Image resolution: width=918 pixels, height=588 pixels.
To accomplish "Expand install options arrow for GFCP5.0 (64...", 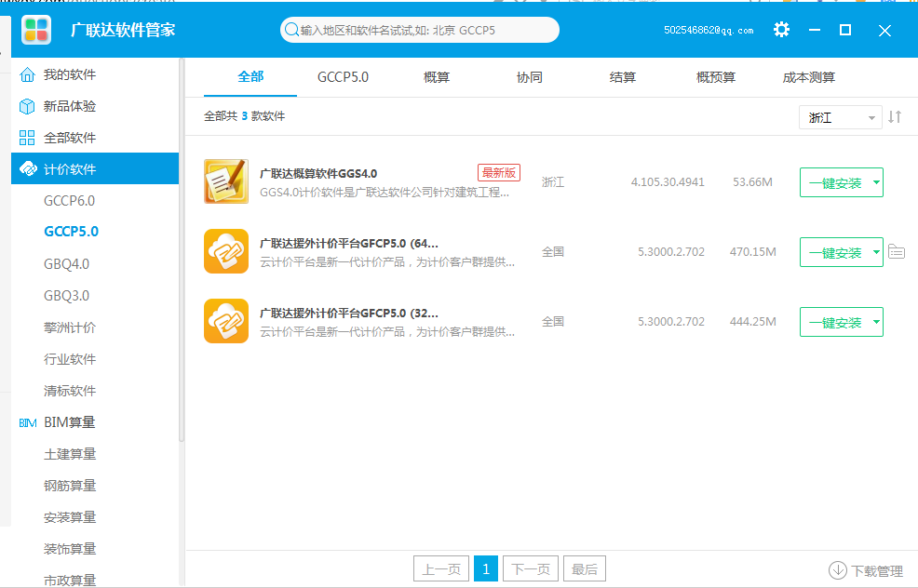I will coord(876,252).
